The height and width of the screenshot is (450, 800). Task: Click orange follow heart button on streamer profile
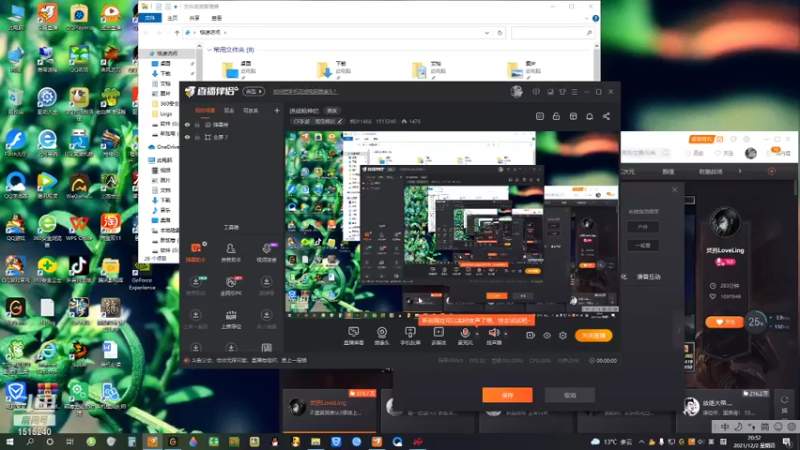(724, 322)
